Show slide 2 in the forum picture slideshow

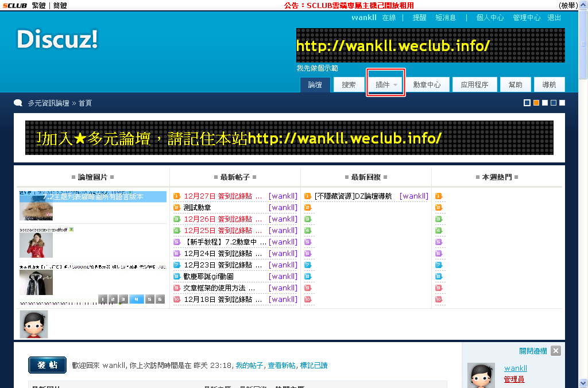tap(113, 299)
